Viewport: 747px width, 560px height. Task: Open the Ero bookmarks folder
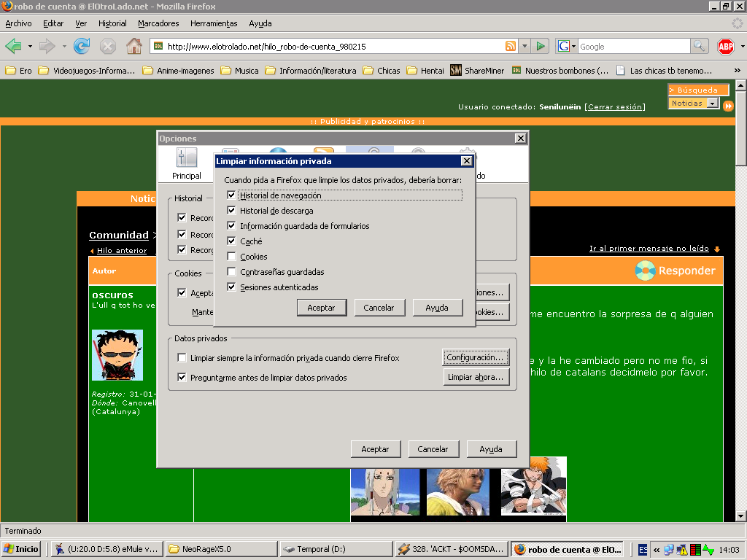18,71
